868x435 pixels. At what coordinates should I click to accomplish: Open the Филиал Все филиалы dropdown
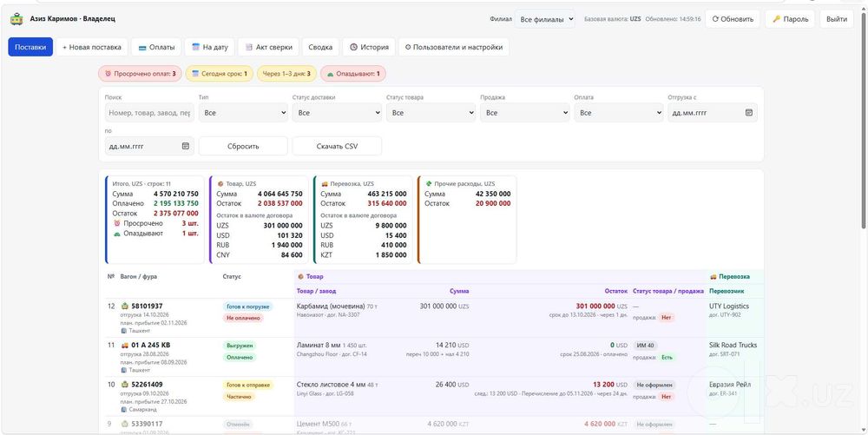545,19
